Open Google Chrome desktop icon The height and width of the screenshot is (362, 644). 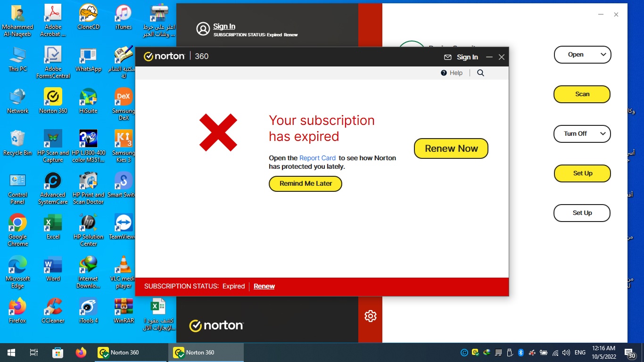(x=17, y=230)
